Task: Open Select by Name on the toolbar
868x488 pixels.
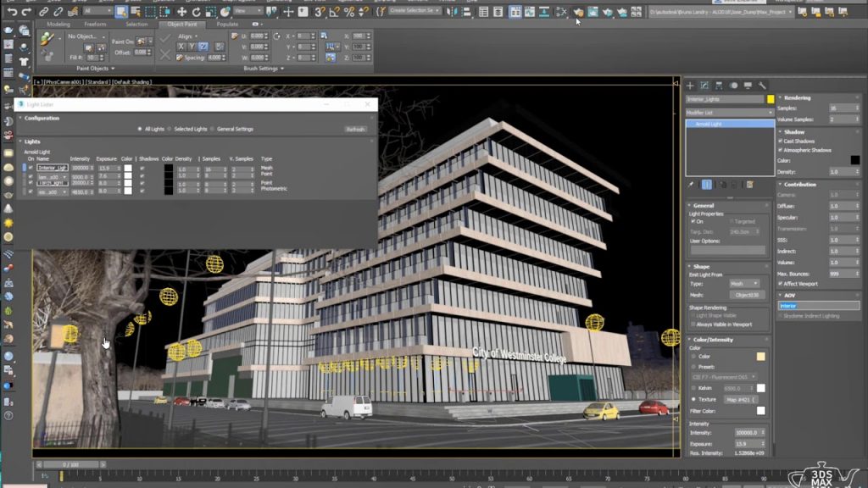Action: click(134, 11)
